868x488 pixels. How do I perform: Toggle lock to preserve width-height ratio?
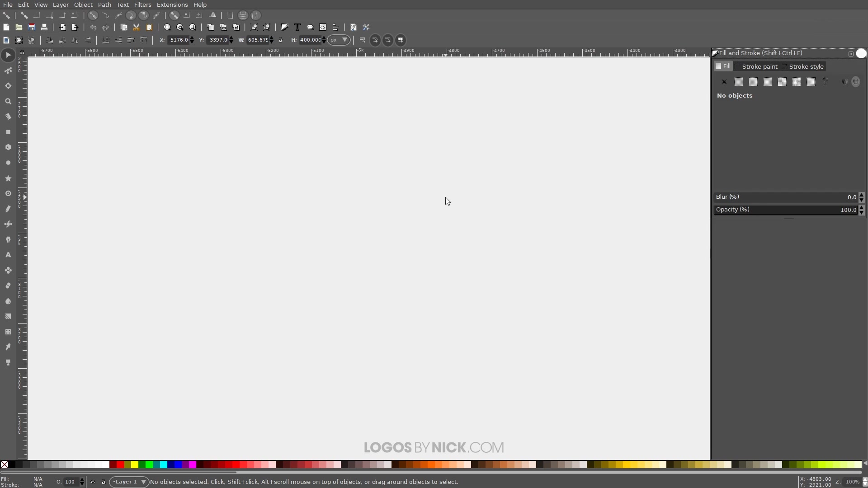281,40
